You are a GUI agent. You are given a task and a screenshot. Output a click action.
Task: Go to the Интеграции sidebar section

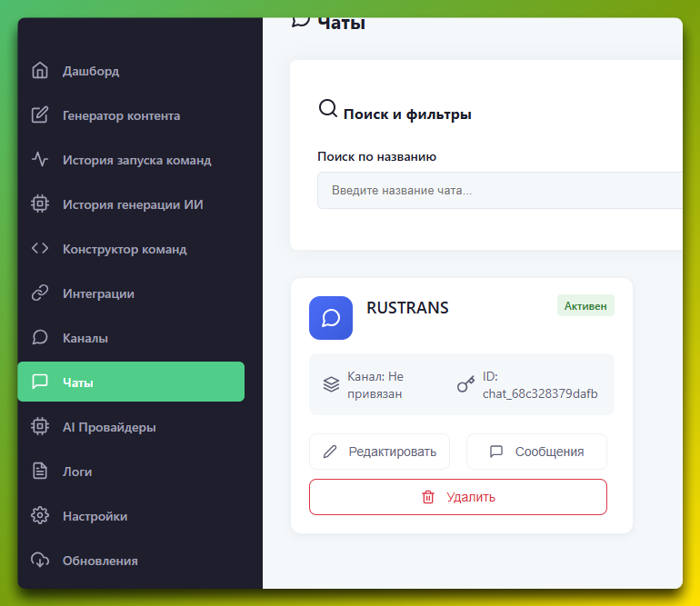click(98, 293)
